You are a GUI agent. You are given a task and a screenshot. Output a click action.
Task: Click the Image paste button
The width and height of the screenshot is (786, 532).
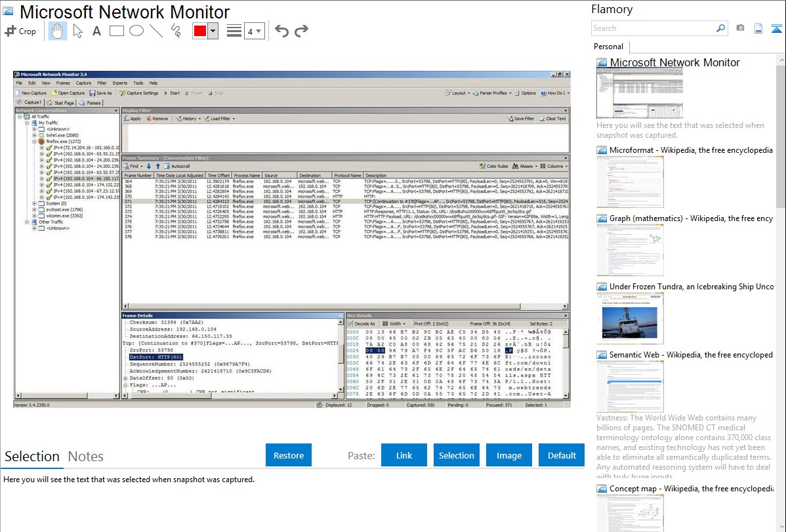coord(508,455)
